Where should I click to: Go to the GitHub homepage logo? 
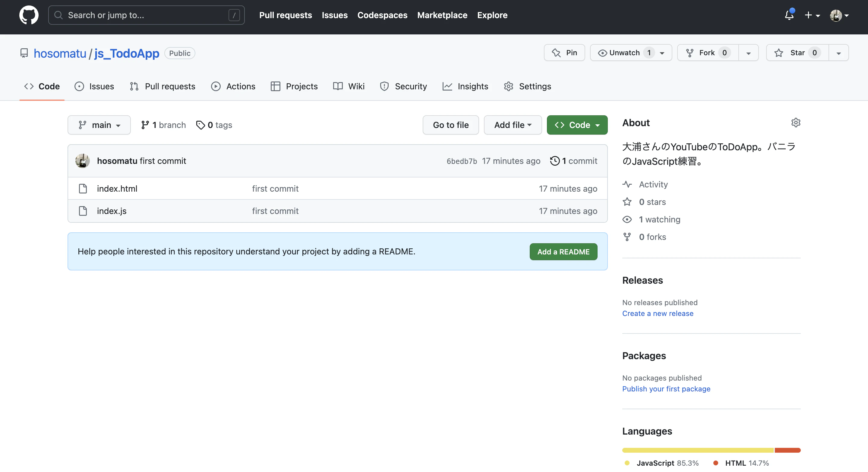coord(29,15)
